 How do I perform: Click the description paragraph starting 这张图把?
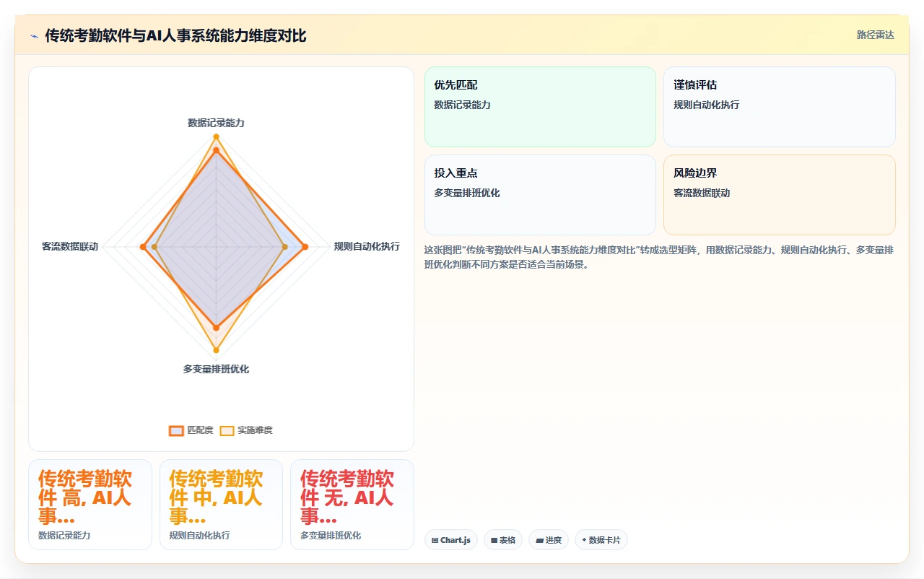(660, 257)
